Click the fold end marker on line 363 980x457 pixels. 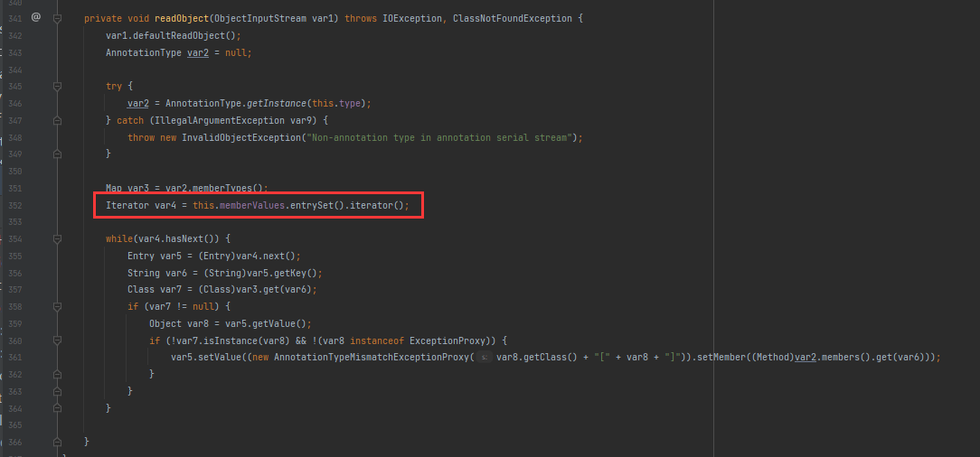[58, 391]
